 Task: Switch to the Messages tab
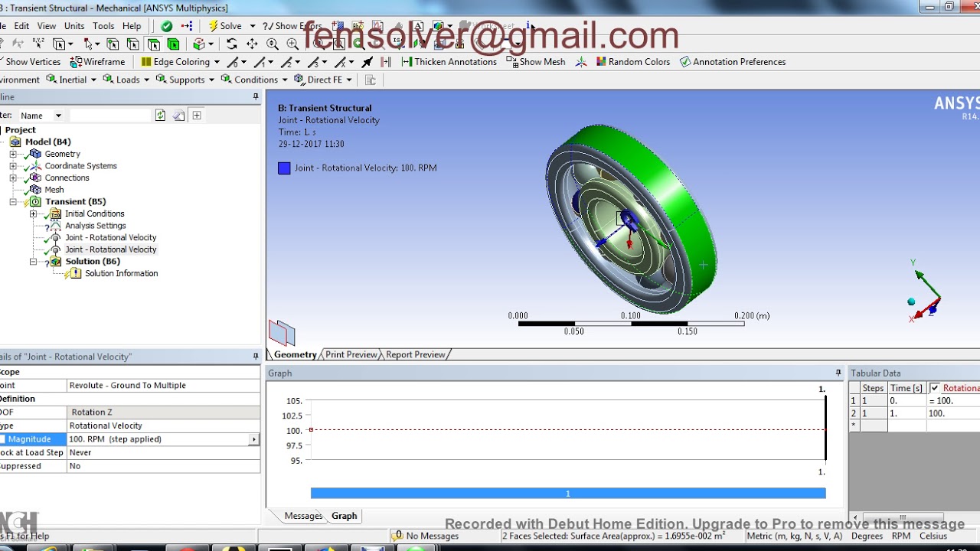(x=303, y=516)
